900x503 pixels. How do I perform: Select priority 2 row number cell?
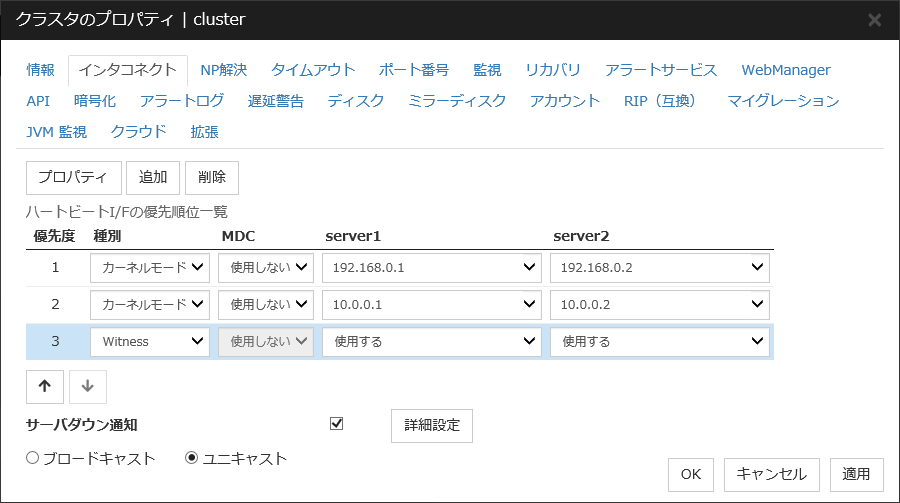pyautogui.click(x=55, y=304)
